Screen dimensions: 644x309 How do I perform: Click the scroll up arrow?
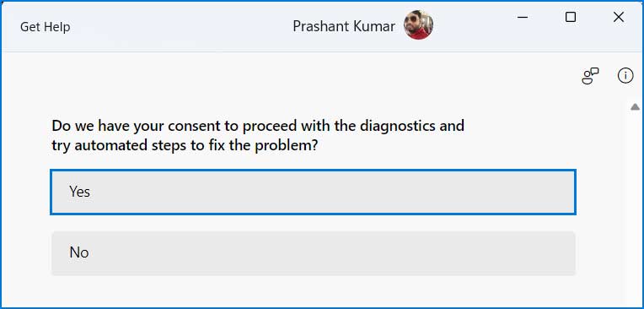[635, 107]
